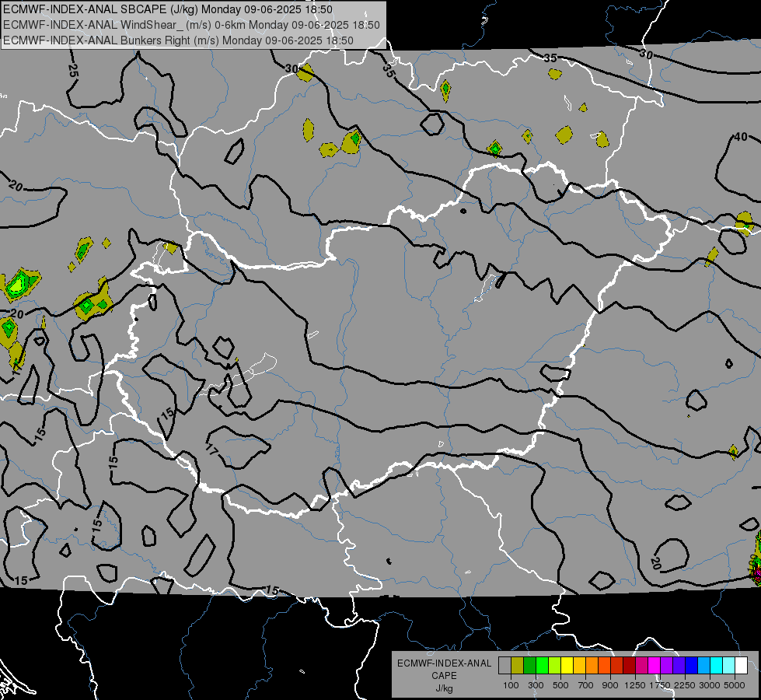
Task: Click the SBCAPE (J/kg) header line
Action: pos(168,9)
